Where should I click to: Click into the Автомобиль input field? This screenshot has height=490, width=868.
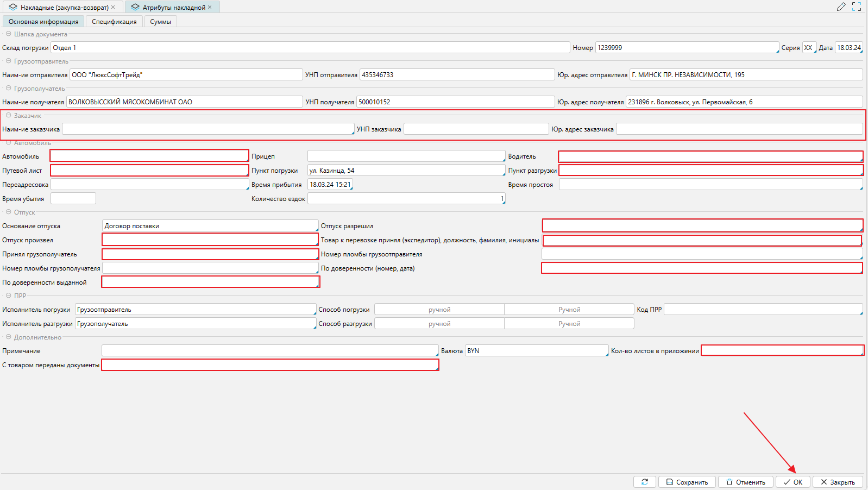[x=149, y=156]
